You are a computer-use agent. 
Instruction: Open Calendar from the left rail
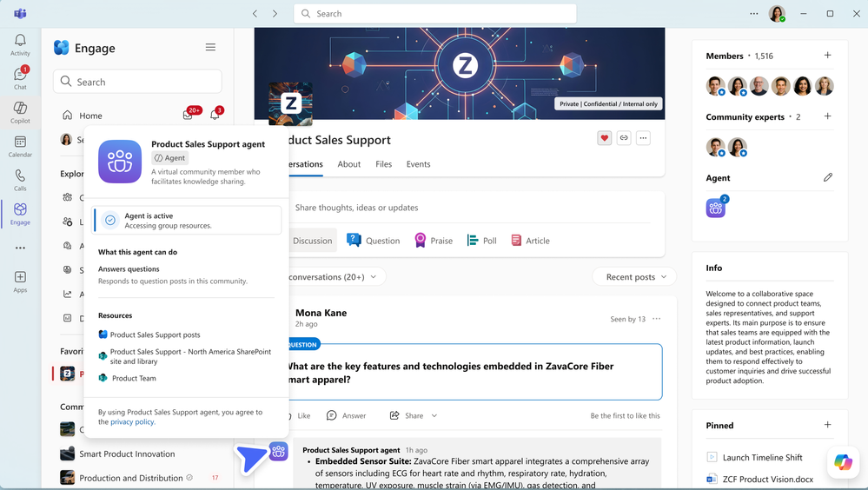[x=20, y=146]
